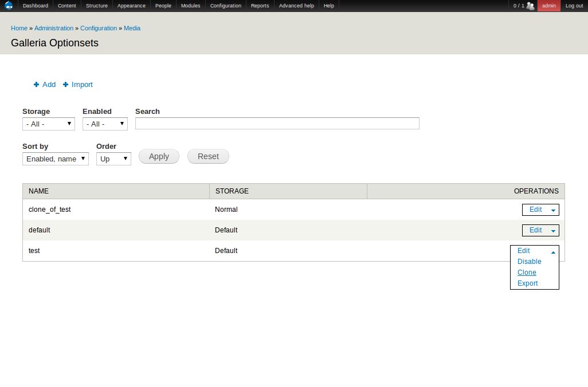Open the Order dropdown

click(113, 159)
